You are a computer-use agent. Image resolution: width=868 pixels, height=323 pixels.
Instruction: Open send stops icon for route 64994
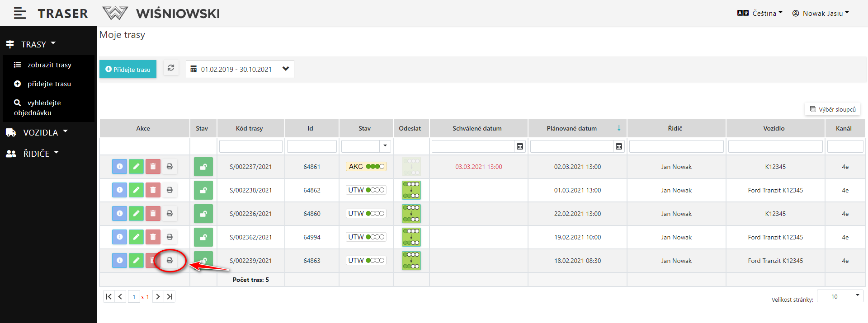(x=411, y=237)
